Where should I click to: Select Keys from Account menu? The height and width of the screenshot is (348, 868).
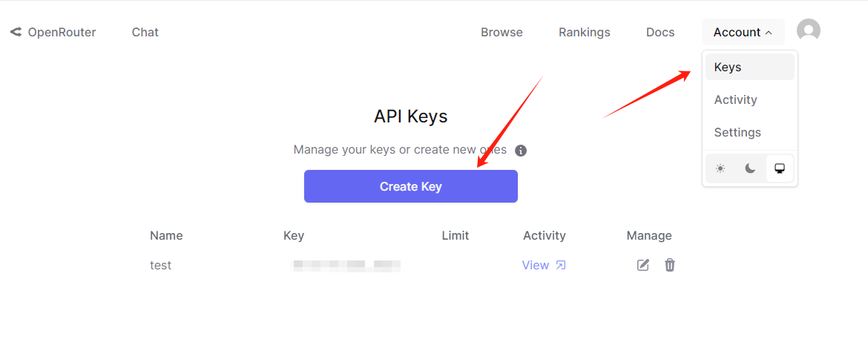point(749,67)
